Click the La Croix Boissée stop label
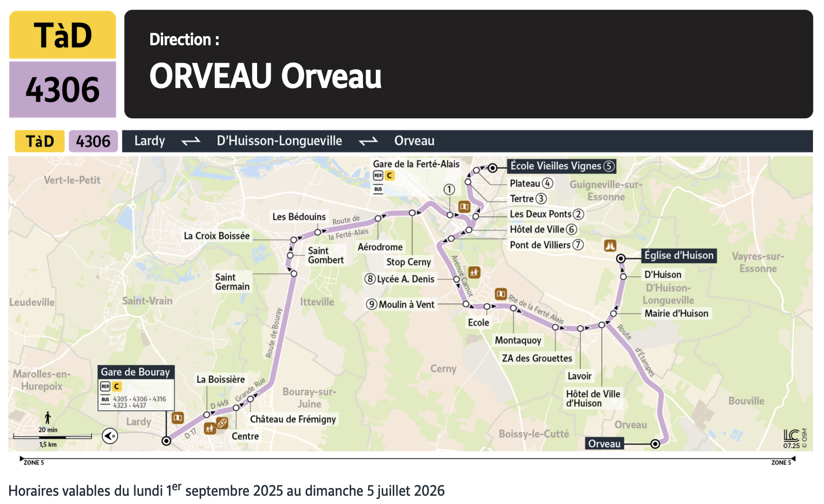This screenshot has width=824, height=504. coord(217,236)
